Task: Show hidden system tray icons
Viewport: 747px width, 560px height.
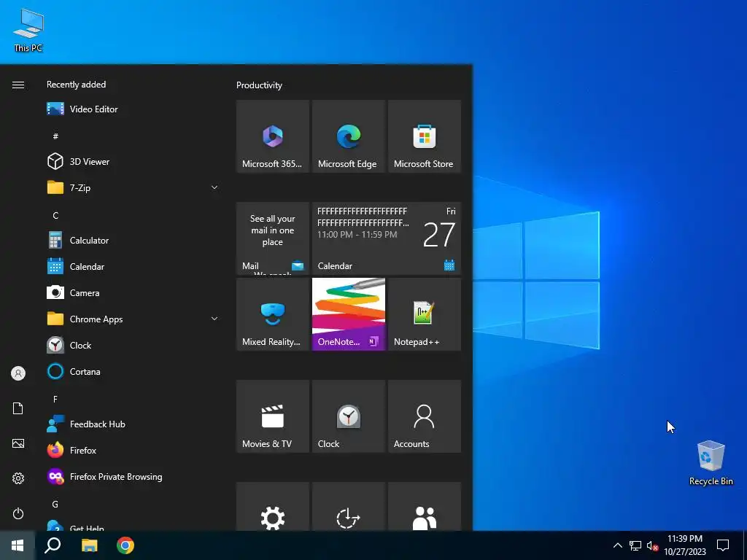Action: [x=617, y=545]
